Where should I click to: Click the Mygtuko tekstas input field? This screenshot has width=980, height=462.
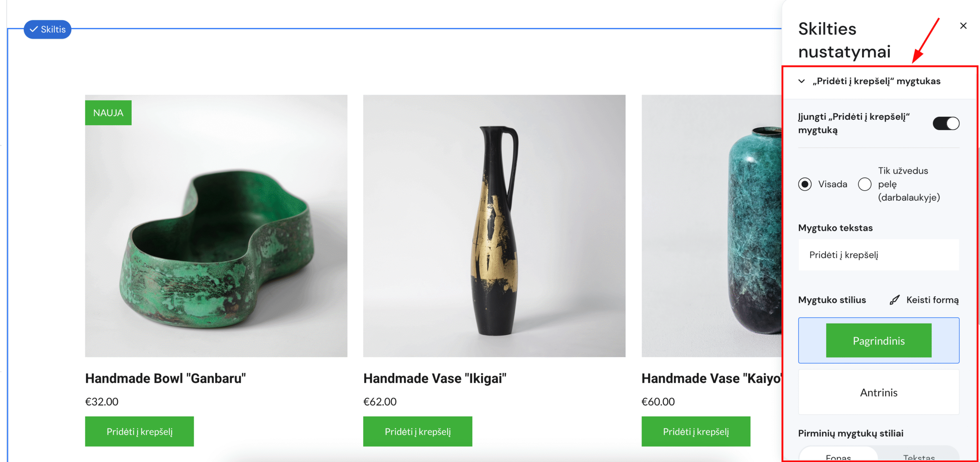coord(879,255)
